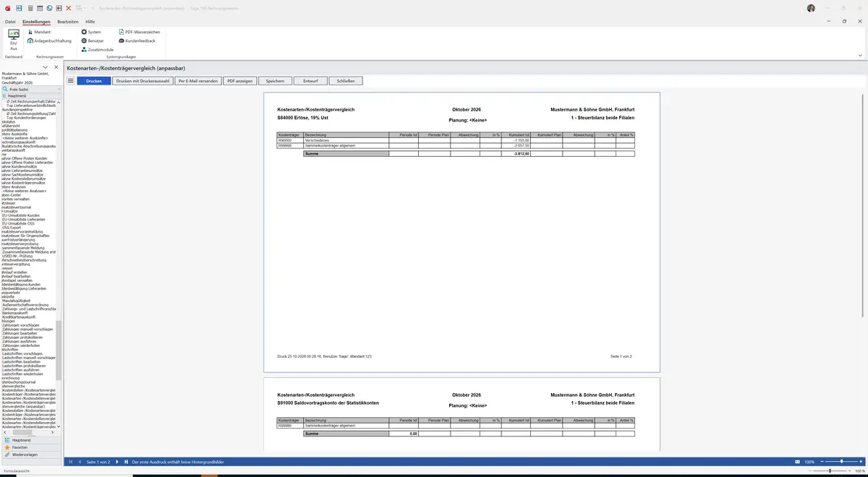Open Anlagenbuchhaltung from the ribbon
868x477 pixels.
coord(49,40)
